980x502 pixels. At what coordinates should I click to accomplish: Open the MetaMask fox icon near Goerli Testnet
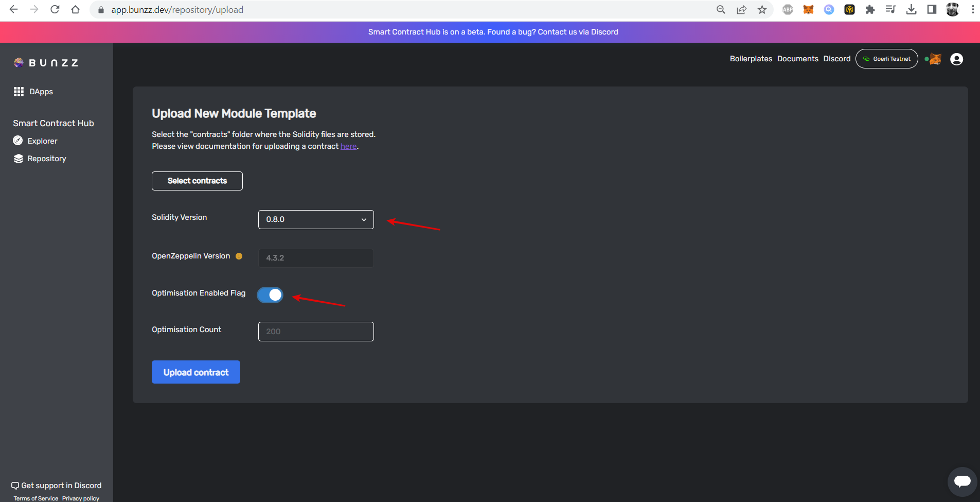click(934, 59)
